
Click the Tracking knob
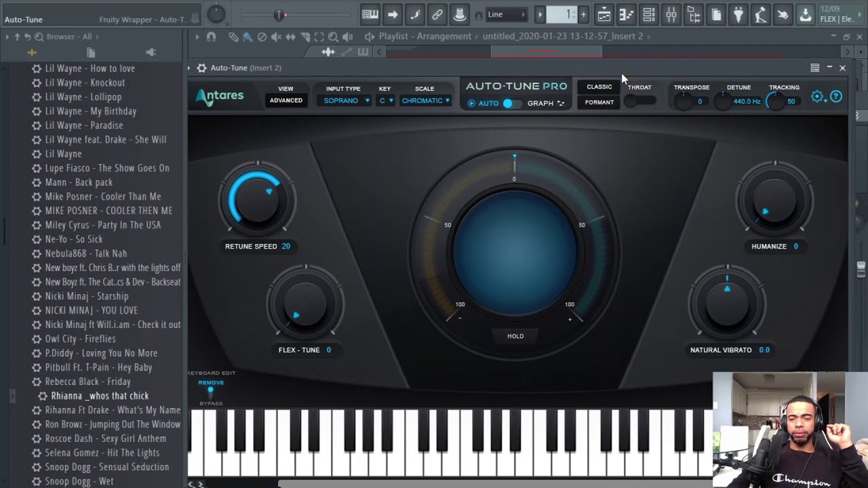coord(774,101)
